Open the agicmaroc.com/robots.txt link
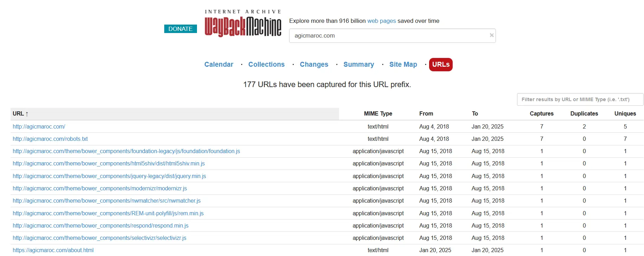 tap(50, 139)
